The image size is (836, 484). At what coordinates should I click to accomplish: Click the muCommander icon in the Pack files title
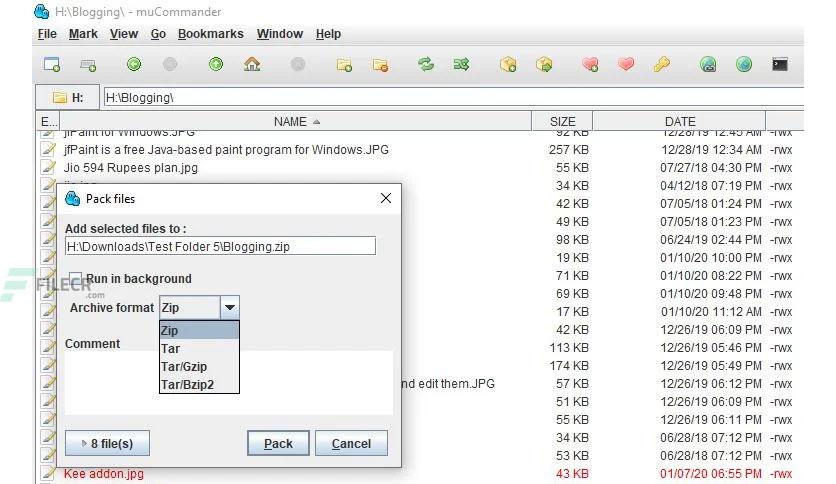pyautogui.click(x=73, y=199)
